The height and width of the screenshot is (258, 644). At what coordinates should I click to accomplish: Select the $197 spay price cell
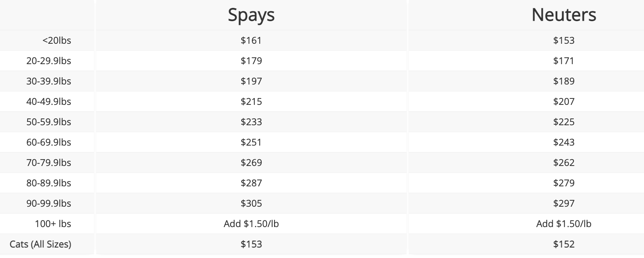(251, 81)
